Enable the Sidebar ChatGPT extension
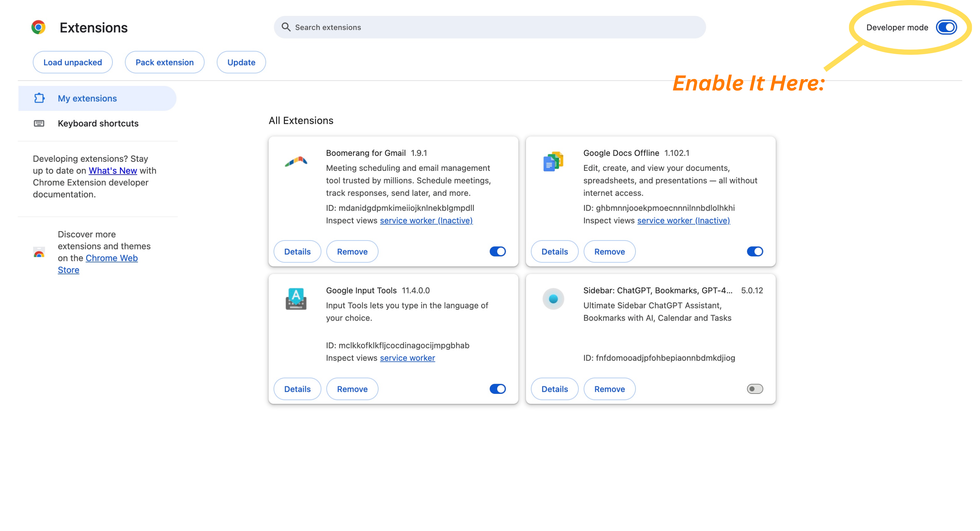980x531 pixels. pyautogui.click(x=754, y=389)
